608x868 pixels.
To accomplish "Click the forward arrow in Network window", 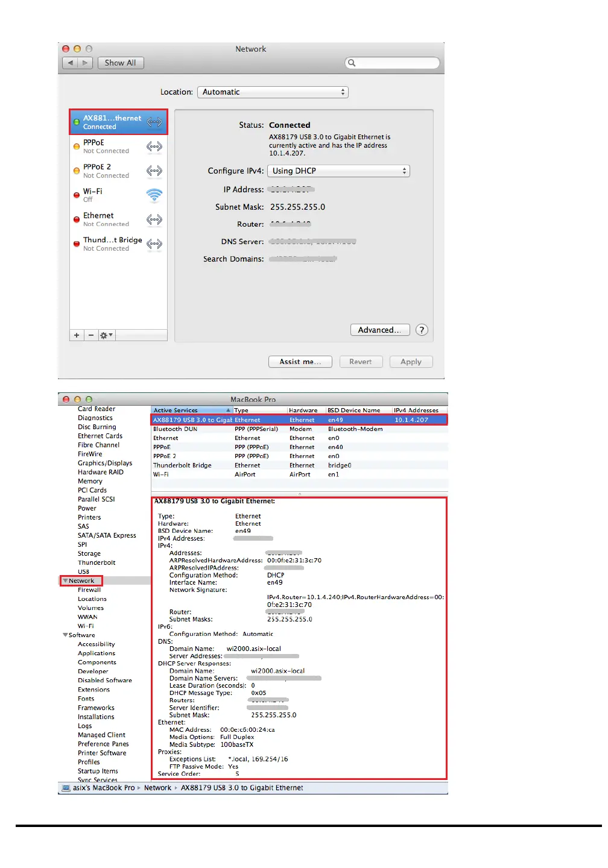I will 86,63.
